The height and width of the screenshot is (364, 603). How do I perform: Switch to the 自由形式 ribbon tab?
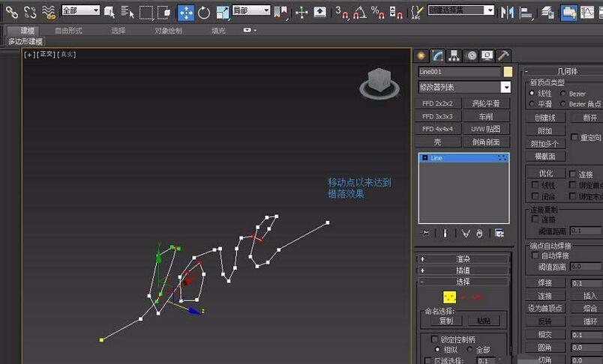click(x=68, y=31)
